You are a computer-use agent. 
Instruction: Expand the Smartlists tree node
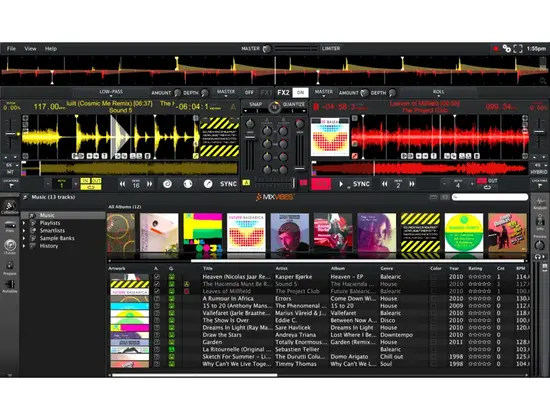pyautogui.click(x=24, y=231)
